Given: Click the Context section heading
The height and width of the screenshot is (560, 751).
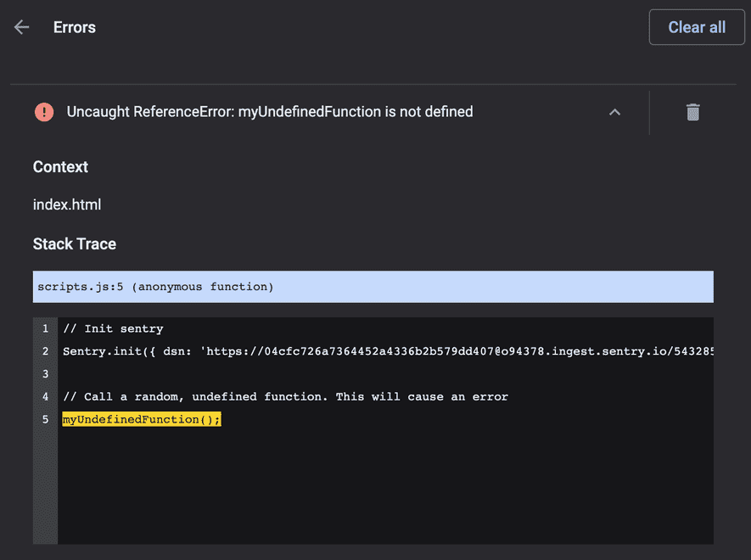Looking at the screenshot, I should 60,166.
